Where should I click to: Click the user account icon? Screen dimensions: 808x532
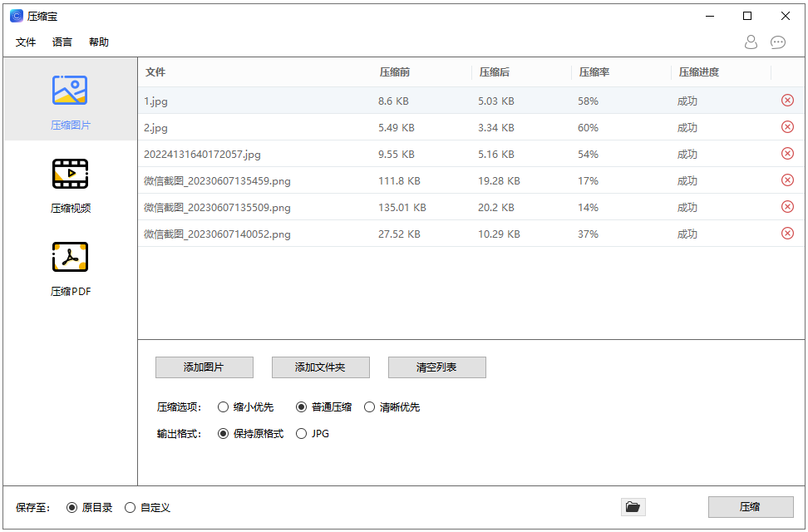(751, 42)
